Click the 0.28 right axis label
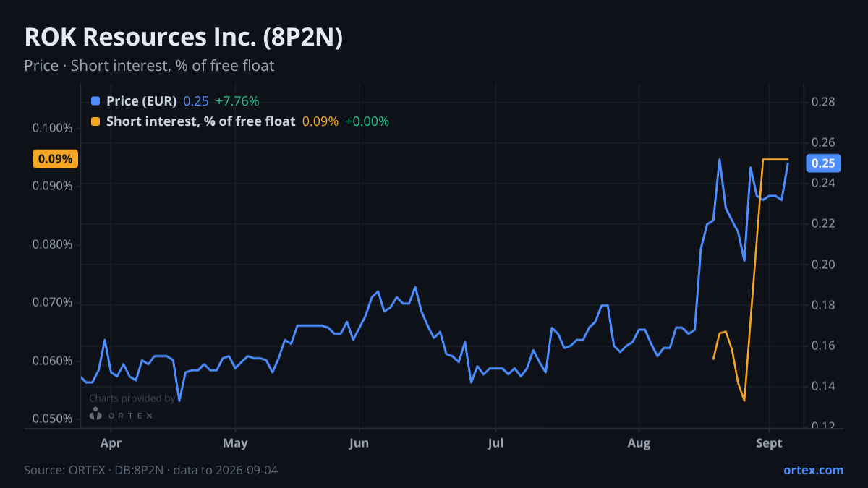Image resolution: width=868 pixels, height=488 pixels. pos(823,102)
